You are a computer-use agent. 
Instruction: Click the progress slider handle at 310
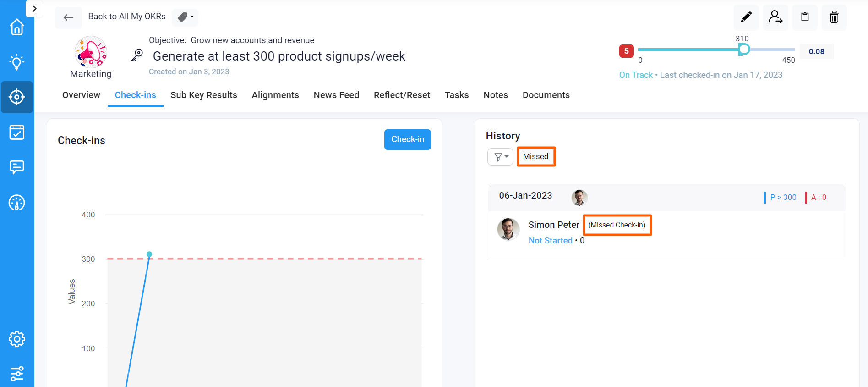[744, 50]
